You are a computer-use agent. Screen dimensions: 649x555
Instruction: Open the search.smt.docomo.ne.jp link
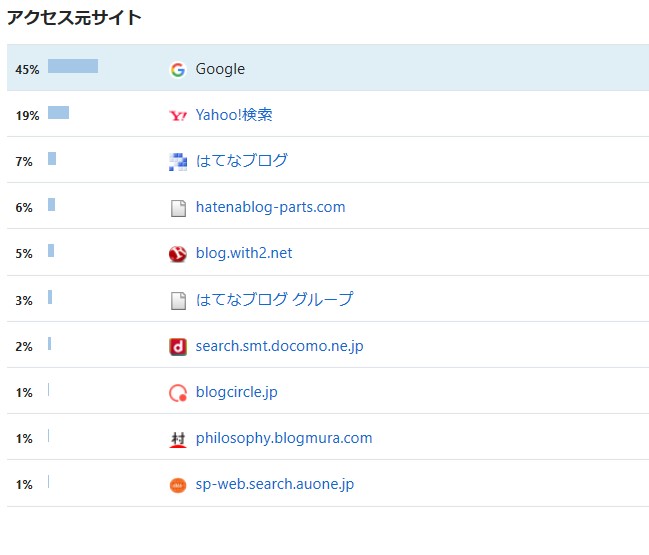(x=279, y=346)
